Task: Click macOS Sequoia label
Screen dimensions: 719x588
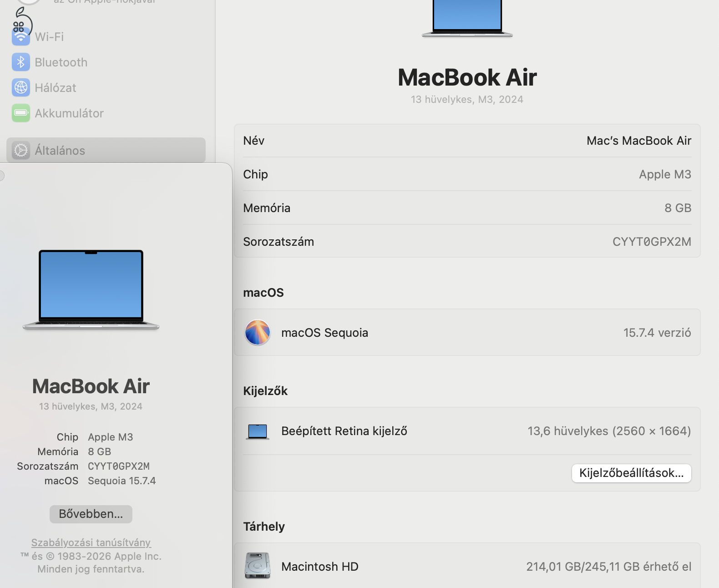Action: coord(325,333)
